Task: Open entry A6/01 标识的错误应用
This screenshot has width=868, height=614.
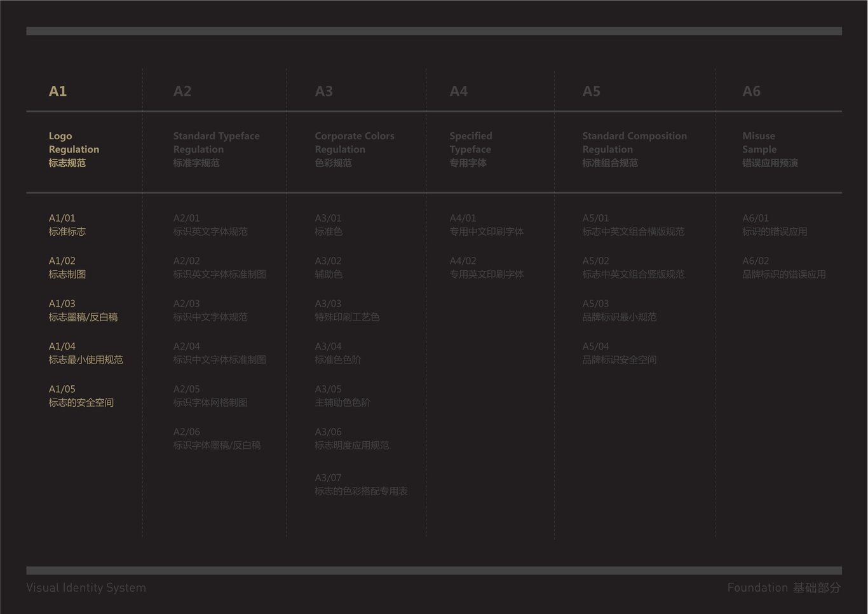Action: coord(775,225)
